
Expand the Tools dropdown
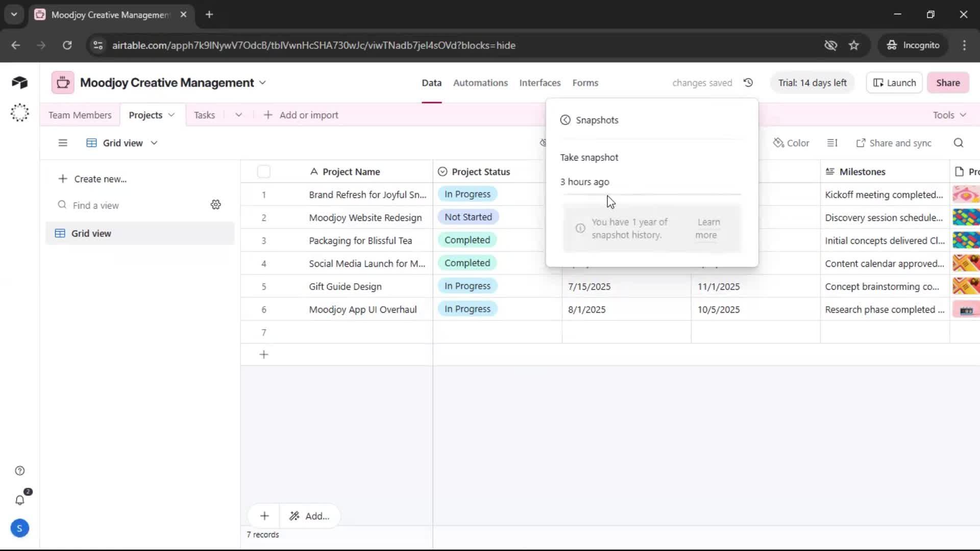949,115
